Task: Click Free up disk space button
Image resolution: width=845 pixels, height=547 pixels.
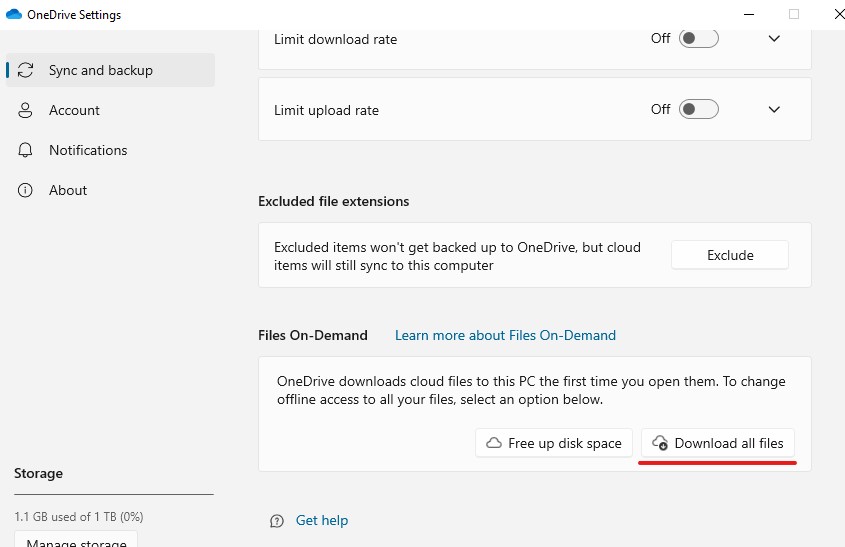Action: point(553,443)
